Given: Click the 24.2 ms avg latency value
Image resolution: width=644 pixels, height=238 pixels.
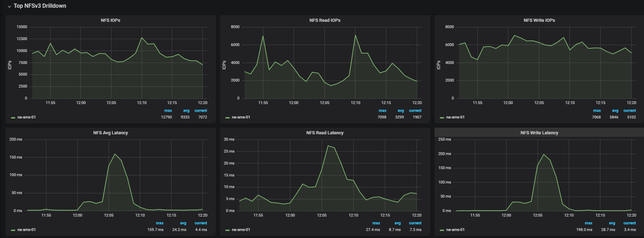Looking at the screenshot, I should (179, 230).
